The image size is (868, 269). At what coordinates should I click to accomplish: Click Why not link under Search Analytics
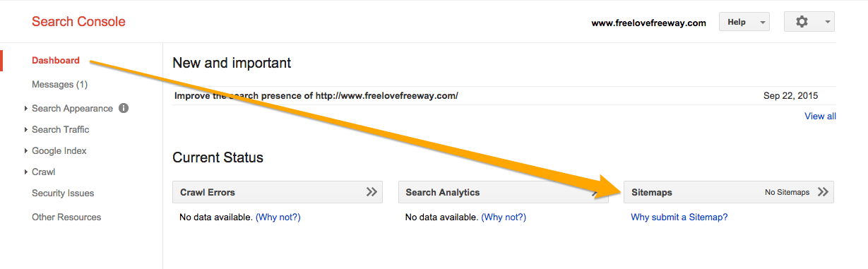504,217
